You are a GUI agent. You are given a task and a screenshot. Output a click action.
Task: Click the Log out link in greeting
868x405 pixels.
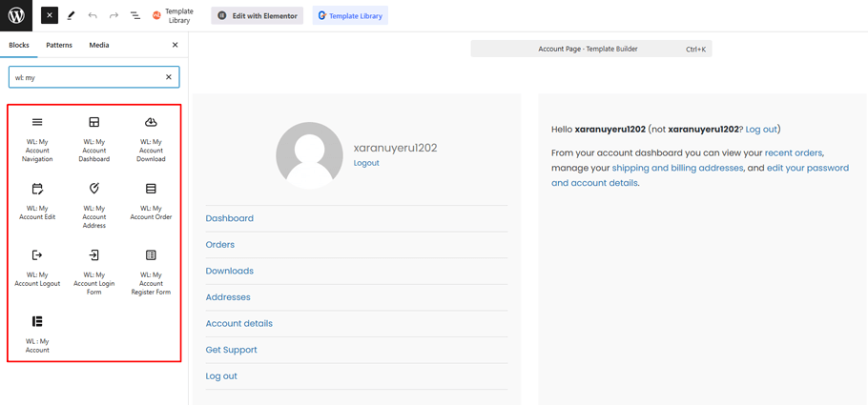(761, 130)
